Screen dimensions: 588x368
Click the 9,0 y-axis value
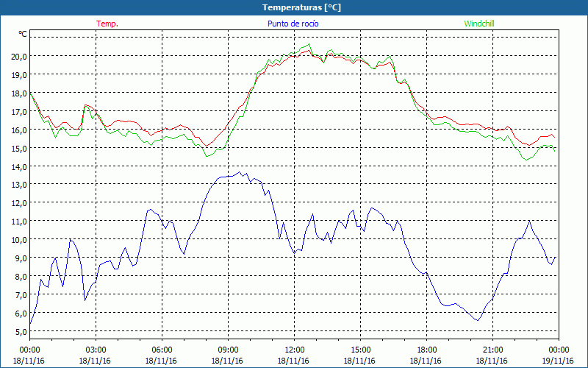(21, 258)
